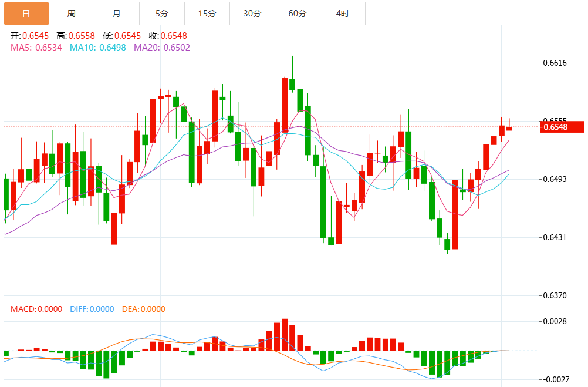Screen dimensions: 588x387
Task: Open the 30分 timeframe tab
Action: tap(252, 14)
